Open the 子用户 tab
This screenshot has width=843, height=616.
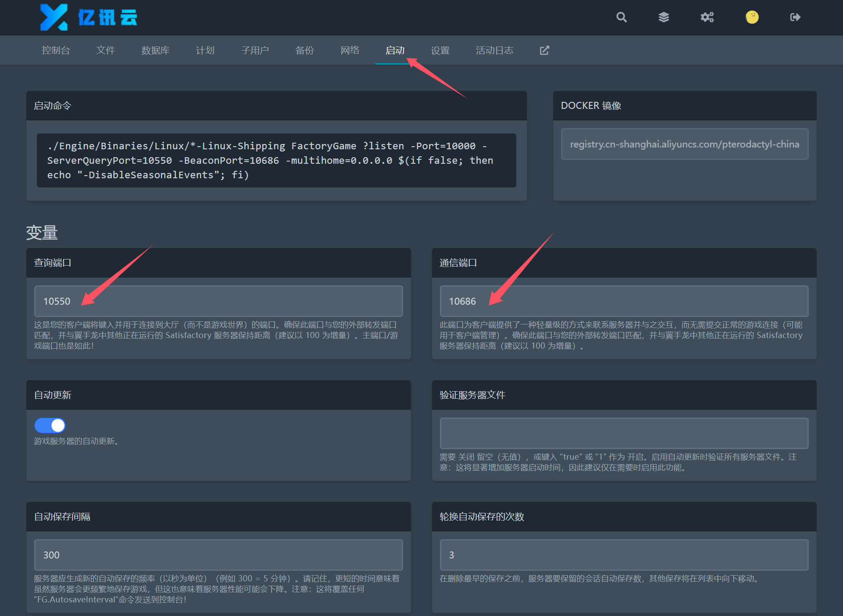point(255,50)
